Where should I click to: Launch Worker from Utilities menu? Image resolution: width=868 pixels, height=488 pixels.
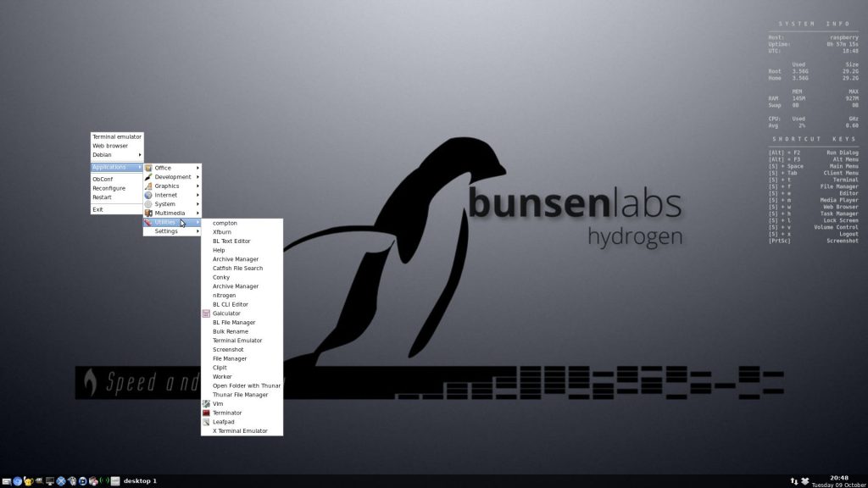[x=242, y=377]
